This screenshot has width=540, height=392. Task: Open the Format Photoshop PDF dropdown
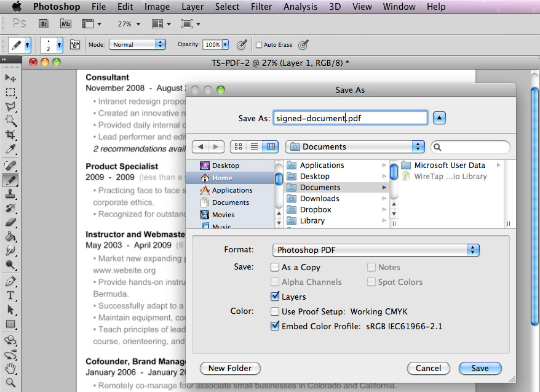376,250
